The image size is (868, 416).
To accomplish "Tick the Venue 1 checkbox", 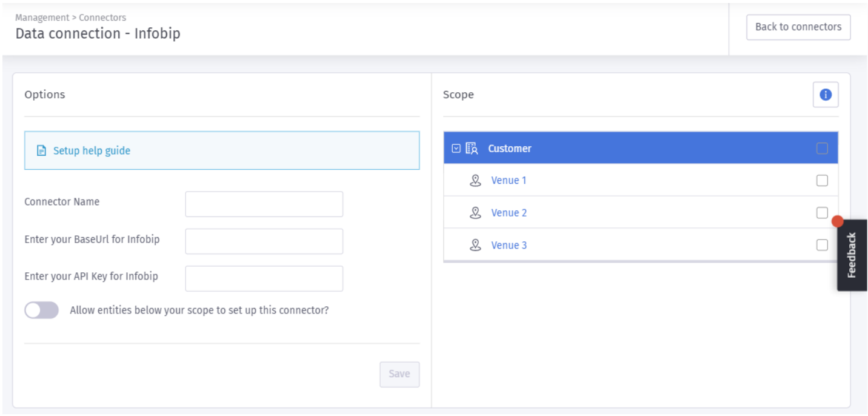I will (x=822, y=181).
